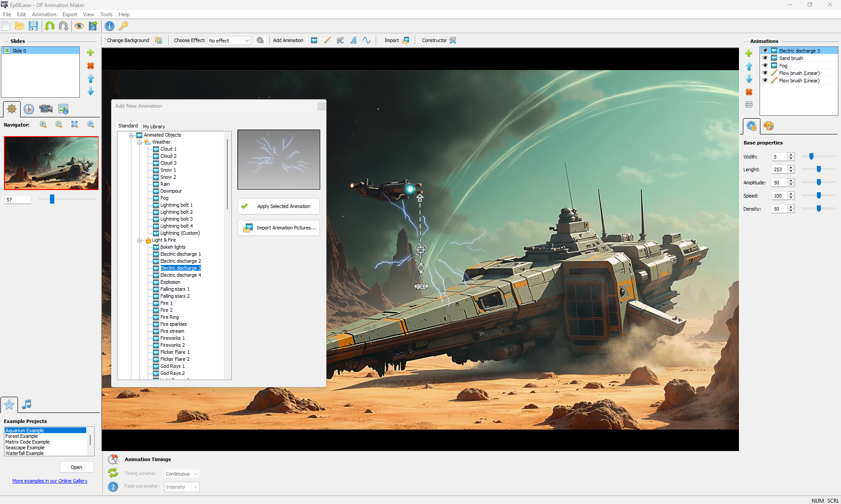This screenshot has height=504, width=841.
Task: Open the Animation menu
Action: 44,14
